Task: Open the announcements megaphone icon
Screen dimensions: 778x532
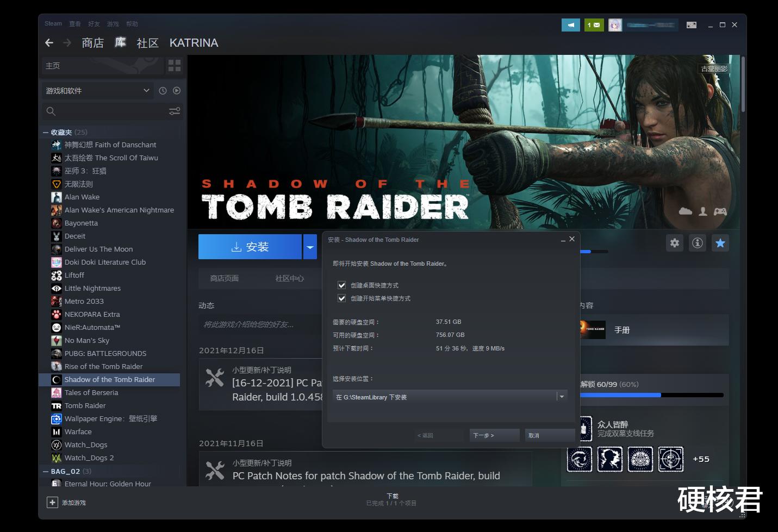Action: coord(570,25)
